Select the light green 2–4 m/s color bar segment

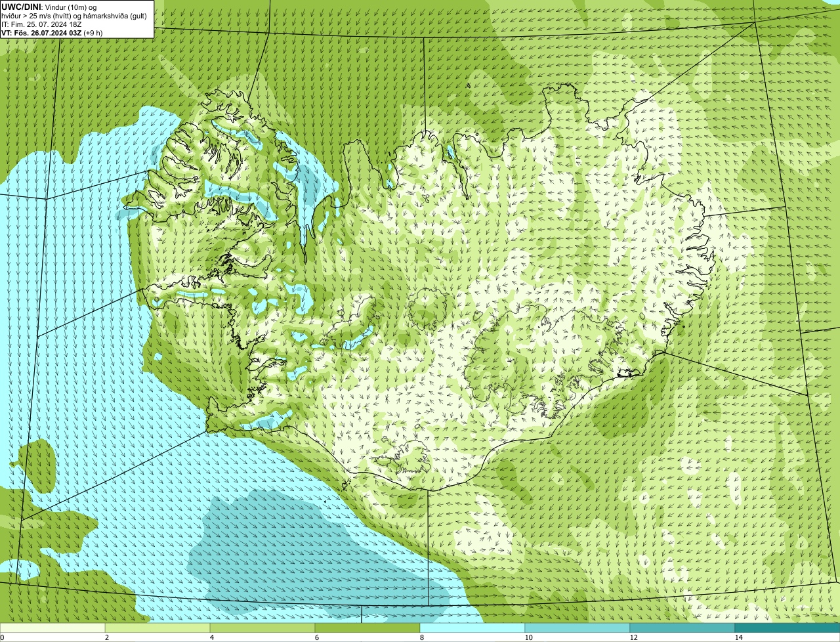[157, 628]
